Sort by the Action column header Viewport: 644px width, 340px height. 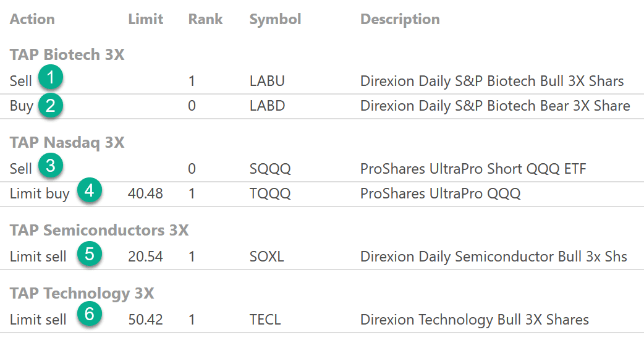[x=32, y=19]
